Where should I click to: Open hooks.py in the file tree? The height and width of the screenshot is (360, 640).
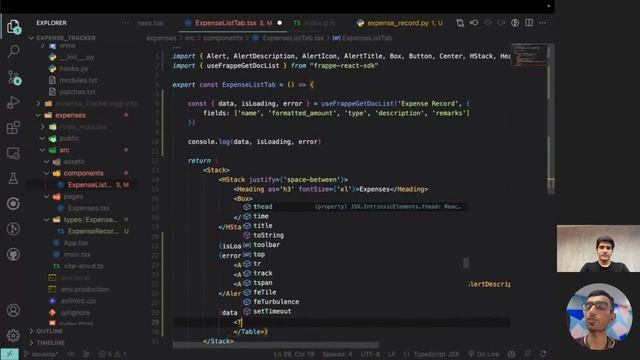coord(73,69)
